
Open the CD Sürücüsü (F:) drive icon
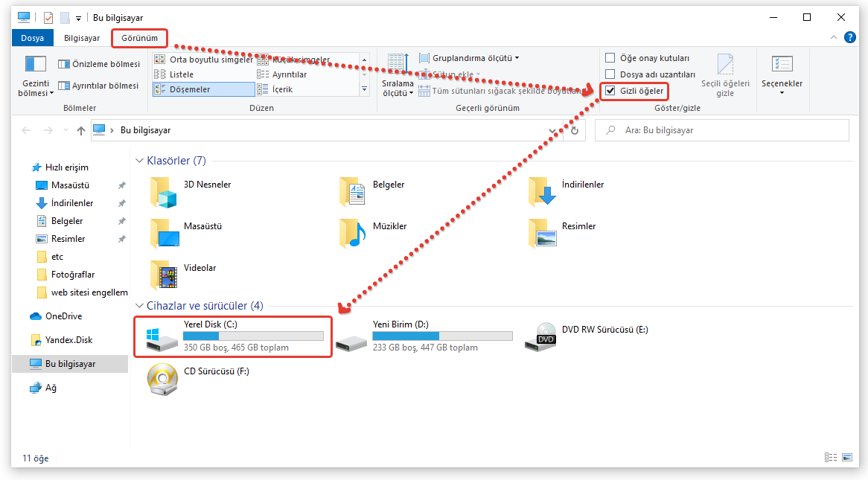[x=162, y=380]
